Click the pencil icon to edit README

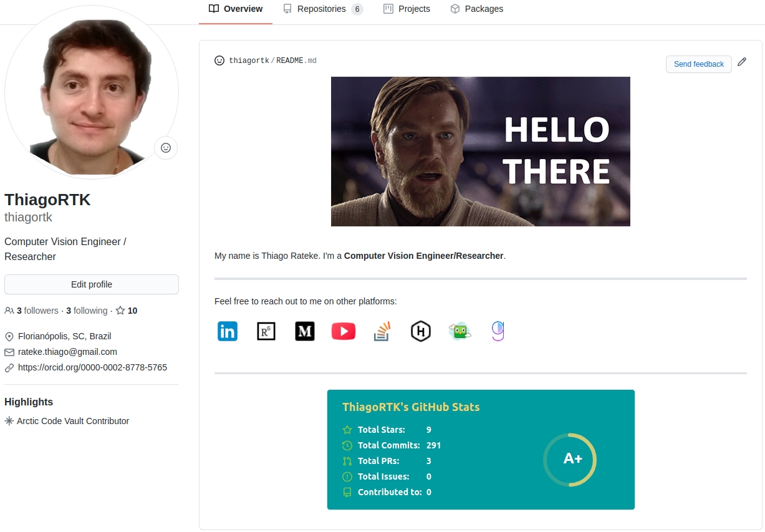[x=742, y=62]
